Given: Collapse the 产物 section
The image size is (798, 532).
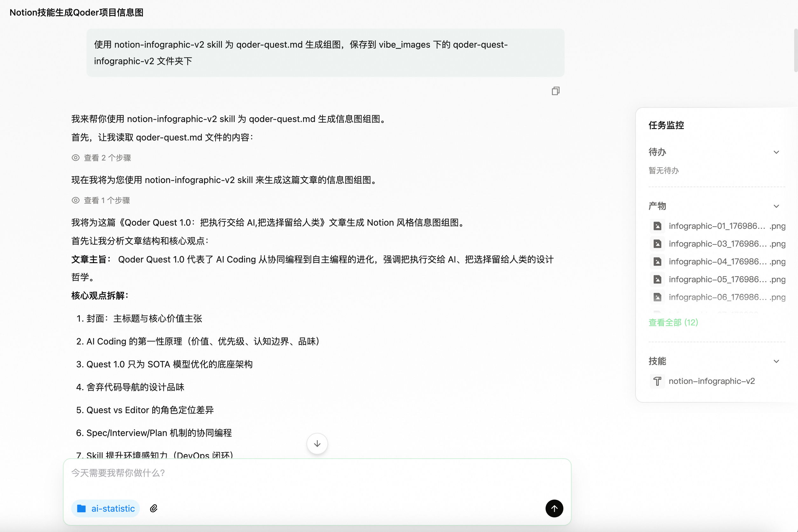Looking at the screenshot, I should 776,206.
